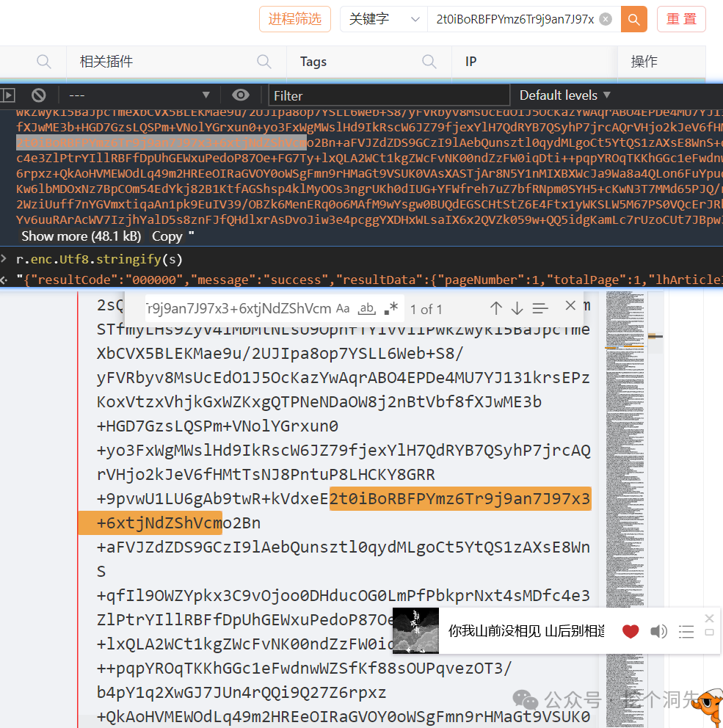Click the editor minimap
The width and height of the screenshot is (723, 728).
click(625, 509)
